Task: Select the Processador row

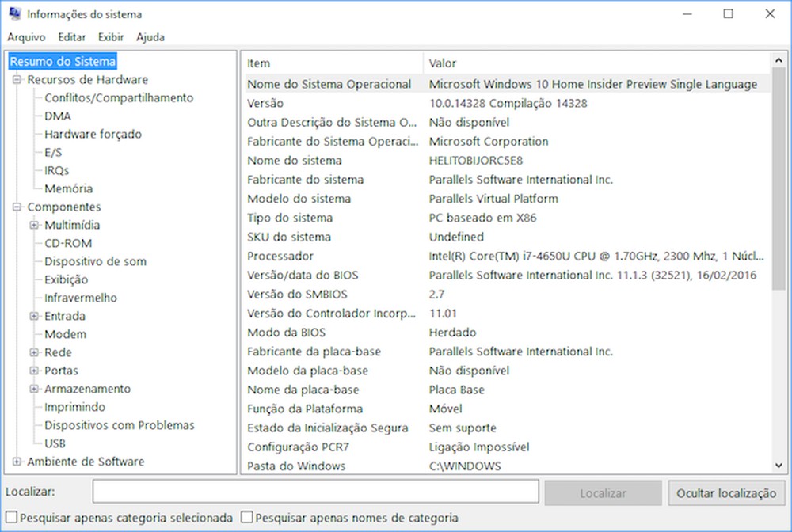Action: tap(507, 256)
